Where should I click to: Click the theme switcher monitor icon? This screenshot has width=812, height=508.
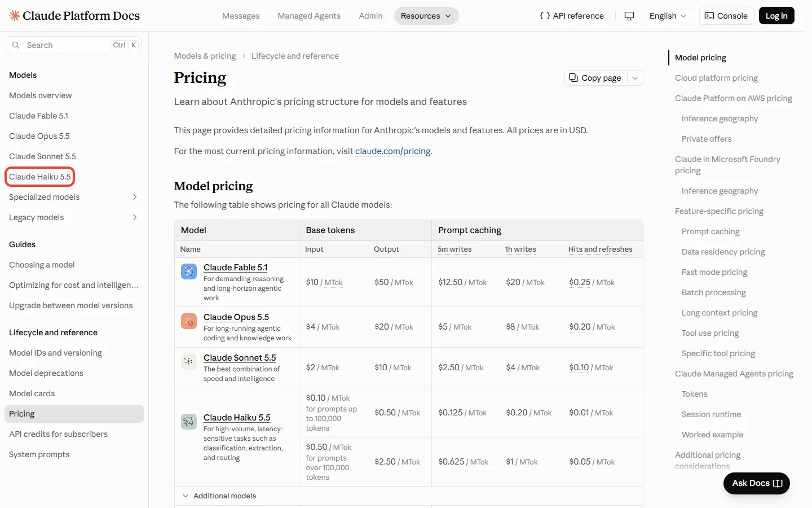pyautogui.click(x=629, y=16)
